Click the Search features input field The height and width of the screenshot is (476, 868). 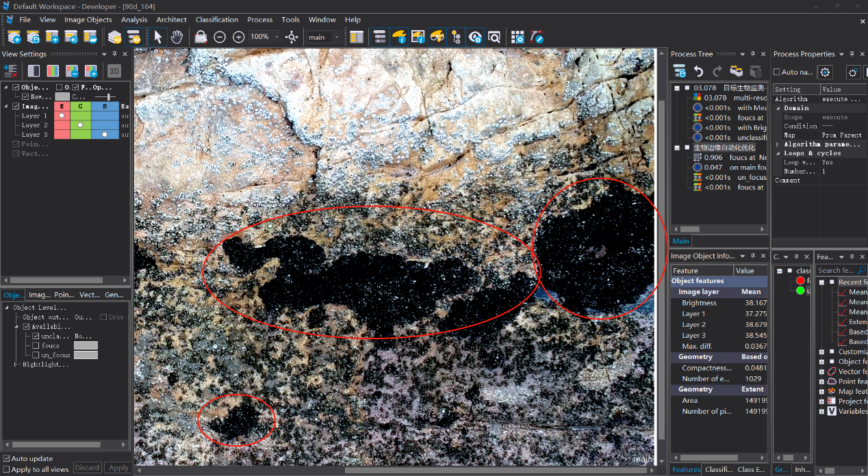click(837, 271)
